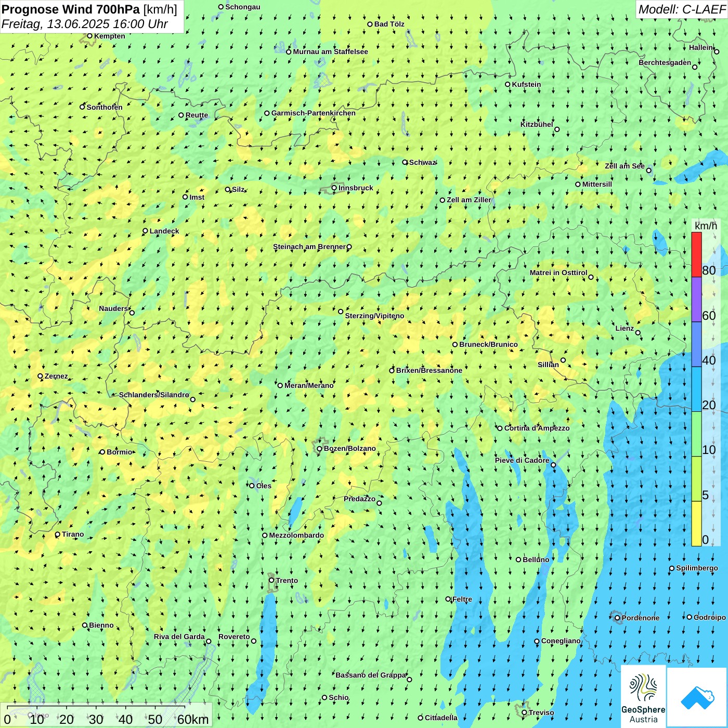This screenshot has height=728, width=728.
Task: Click the 'Sonthofen' label
Action: tap(105, 107)
